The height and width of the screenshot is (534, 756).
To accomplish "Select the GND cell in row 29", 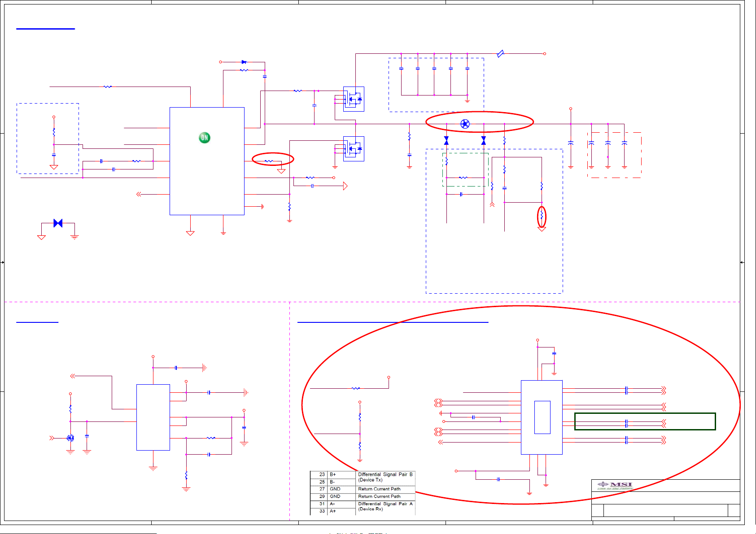I will coord(335,496).
